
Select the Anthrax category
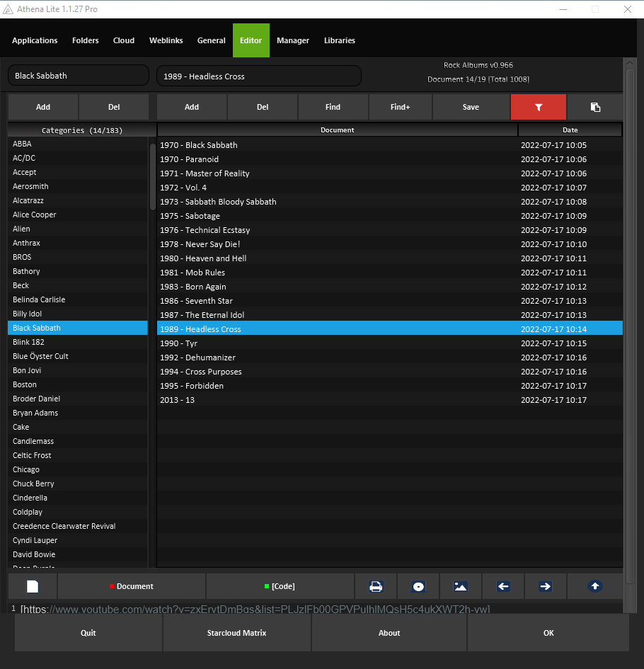pyautogui.click(x=78, y=243)
